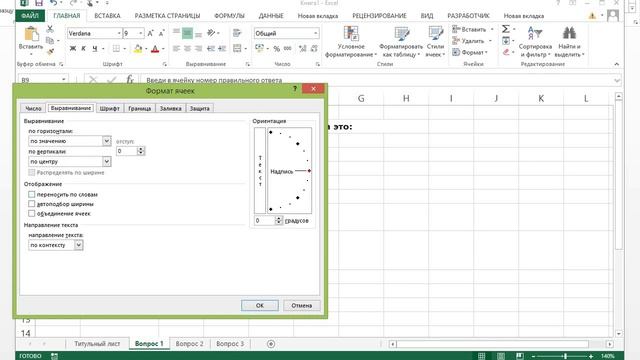Click the Clear eraser icon in editing group

point(506,52)
